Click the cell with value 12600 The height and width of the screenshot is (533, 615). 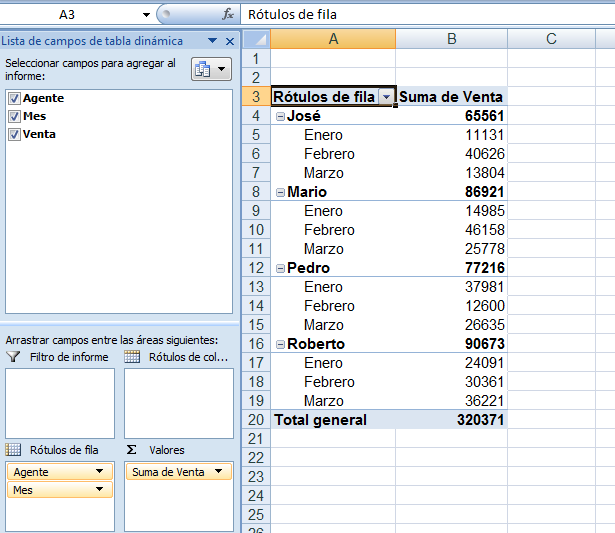451,306
